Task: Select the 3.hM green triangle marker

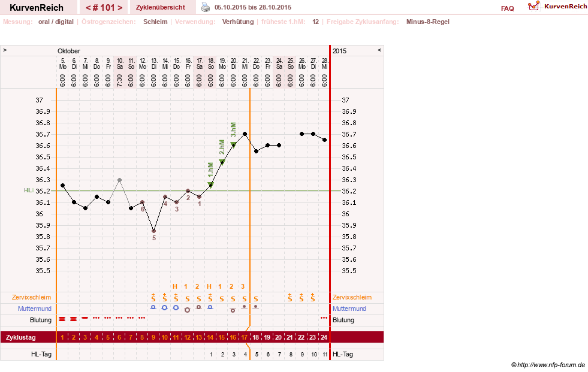Action: [233, 144]
